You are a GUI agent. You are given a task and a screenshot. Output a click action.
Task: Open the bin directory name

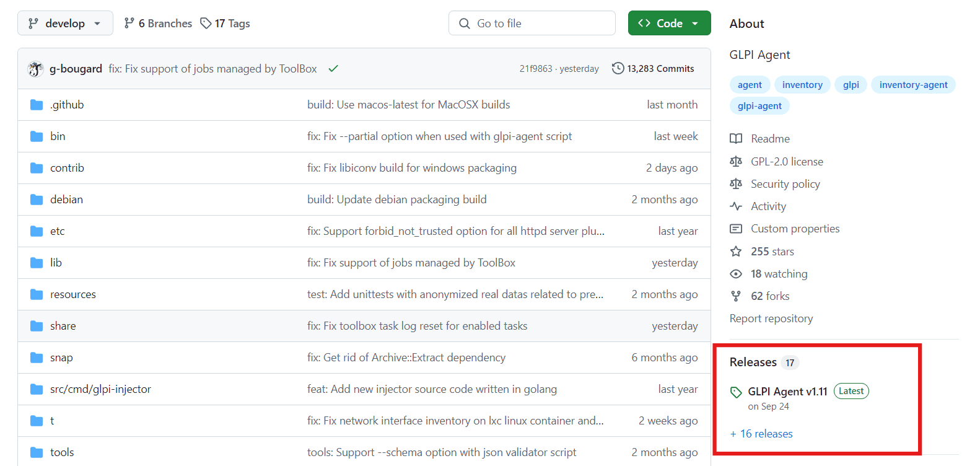coord(58,136)
